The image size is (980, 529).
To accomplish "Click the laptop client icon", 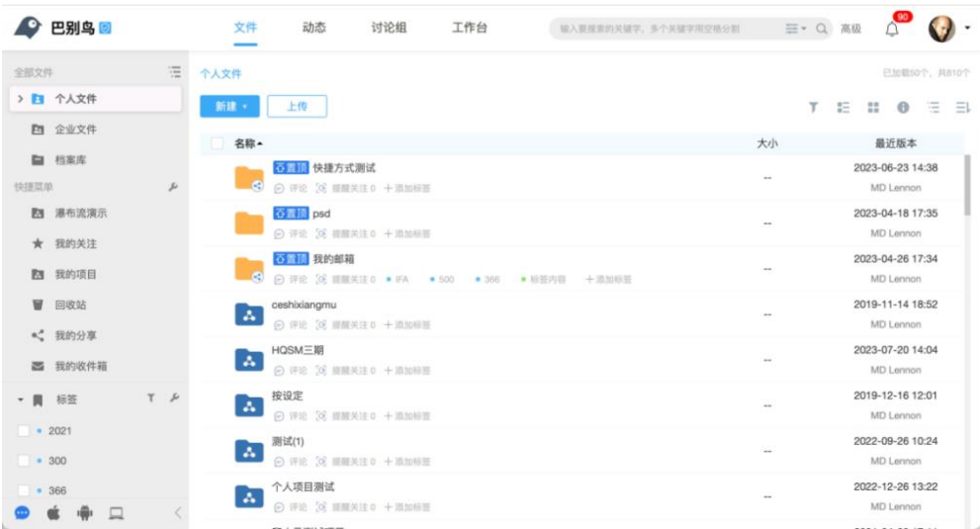I will click(x=117, y=513).
